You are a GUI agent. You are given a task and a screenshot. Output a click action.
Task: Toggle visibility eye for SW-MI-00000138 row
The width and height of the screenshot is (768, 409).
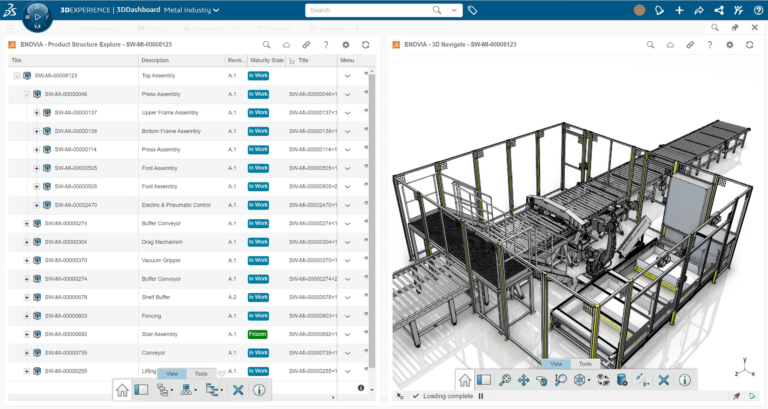pos(365,129)
